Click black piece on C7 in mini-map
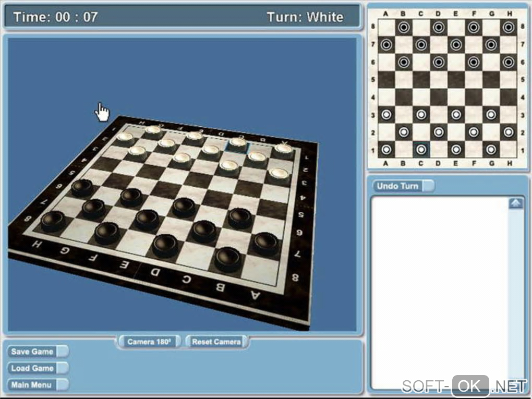 (421, 44)
